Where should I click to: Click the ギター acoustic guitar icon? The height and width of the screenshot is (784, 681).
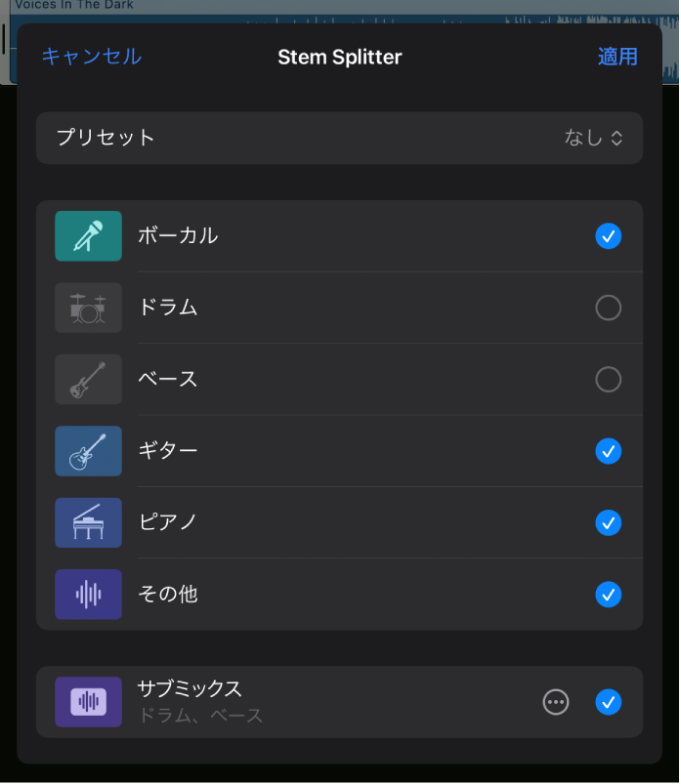(x=88, y=451)
